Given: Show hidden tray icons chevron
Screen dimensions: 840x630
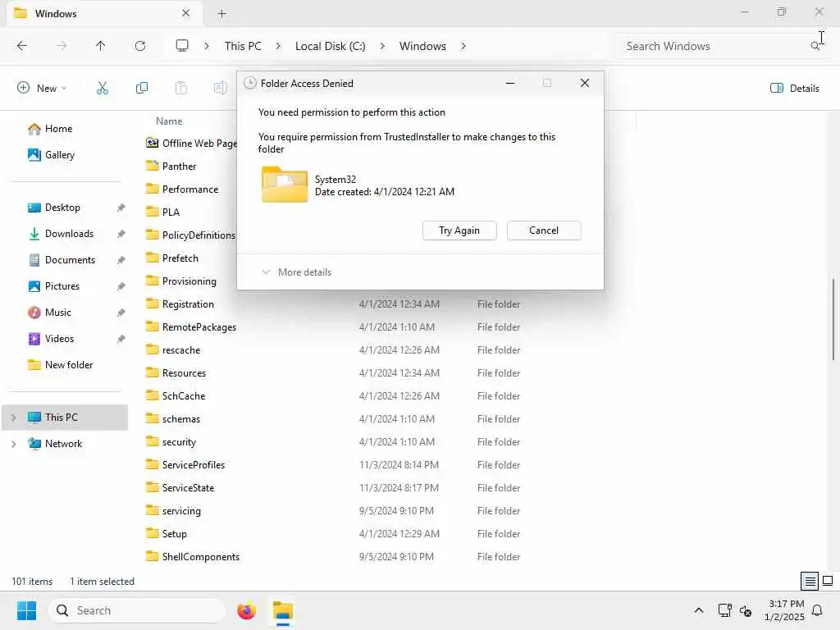Looking at the screenshot, I should pyautogui.click(x=699, y=610).
